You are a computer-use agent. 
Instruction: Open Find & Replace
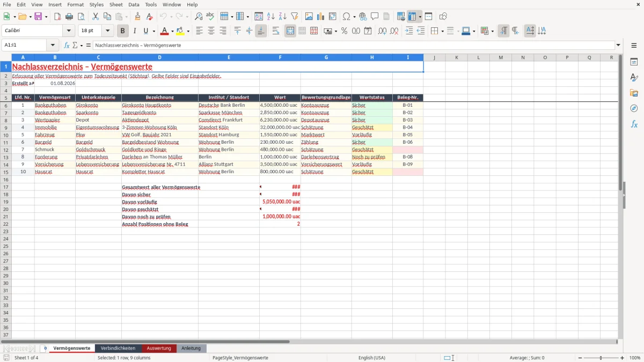[x=199, y=17]
